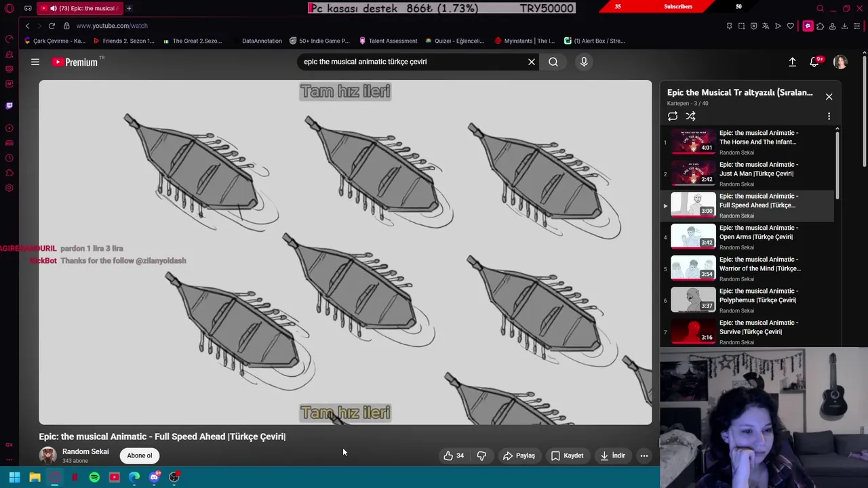The height and width of the screenshot is (488, 868).
Task: Go forward with browser forward arrow
Action: (x=39, y=26)
